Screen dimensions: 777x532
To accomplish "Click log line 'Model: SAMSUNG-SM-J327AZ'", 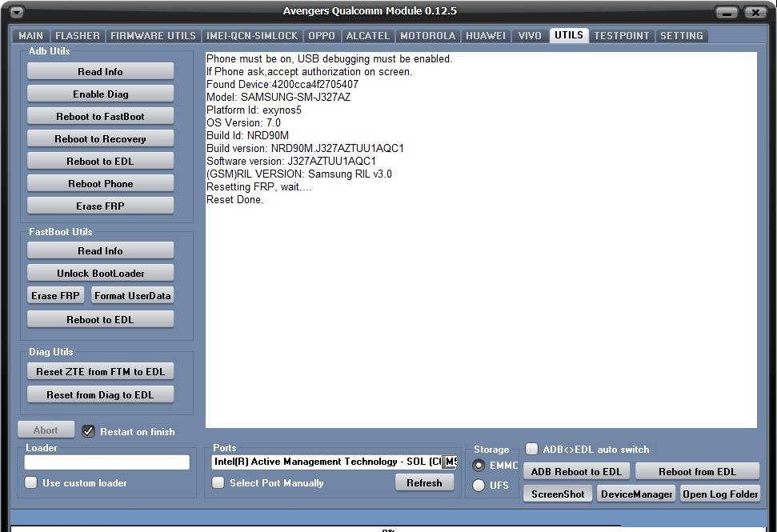I will tap(278, 97).
